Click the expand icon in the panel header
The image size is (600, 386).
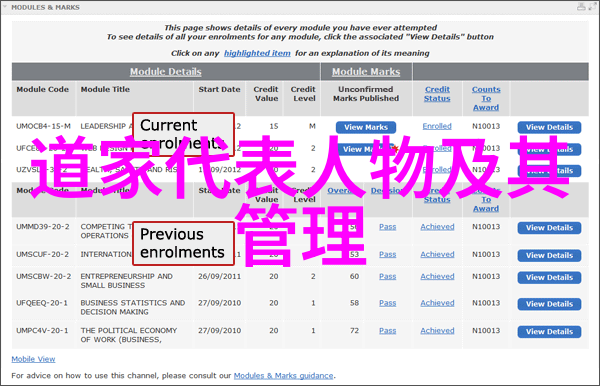tap(592, 7)
